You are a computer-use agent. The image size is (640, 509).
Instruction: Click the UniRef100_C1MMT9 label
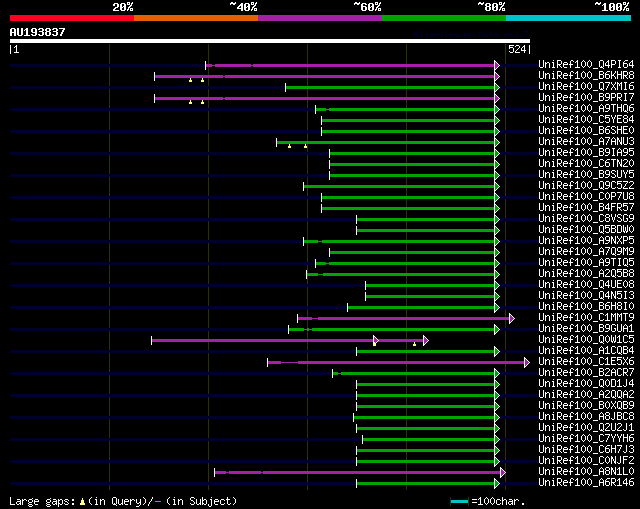586,318
